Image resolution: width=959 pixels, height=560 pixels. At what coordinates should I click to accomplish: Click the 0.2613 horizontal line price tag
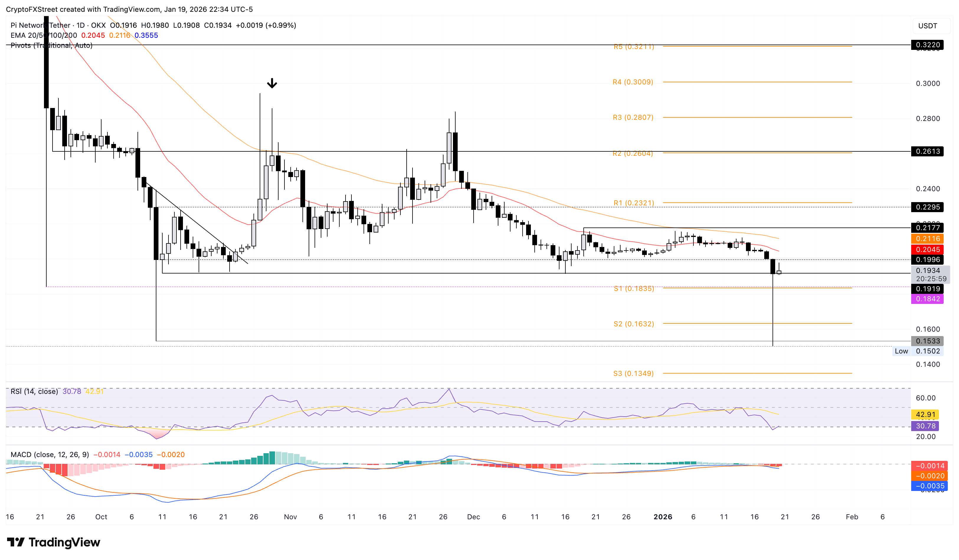tap(927, 151)
